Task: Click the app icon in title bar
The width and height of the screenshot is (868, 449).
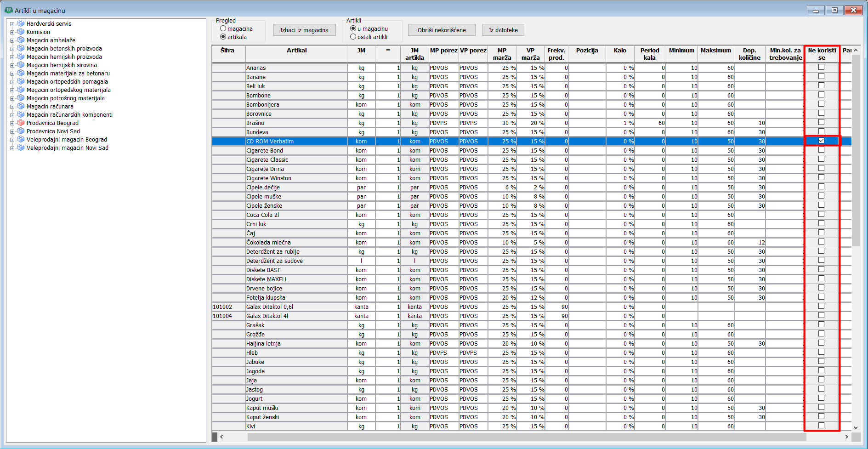Action: click(x=8, y=10)
